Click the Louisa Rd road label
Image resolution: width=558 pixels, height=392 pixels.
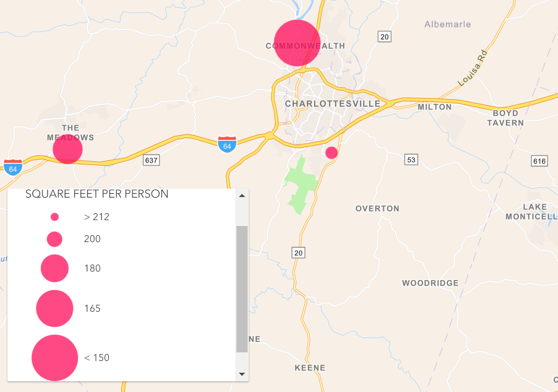pyautogui.click(x=472, y=68)
